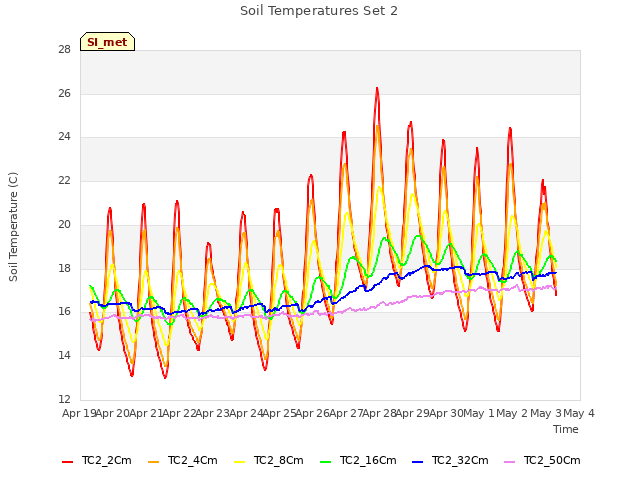This screenshot has width=640, height=480.
Task: Click the 16 y-axis tick label
Action: click(64, 312)
